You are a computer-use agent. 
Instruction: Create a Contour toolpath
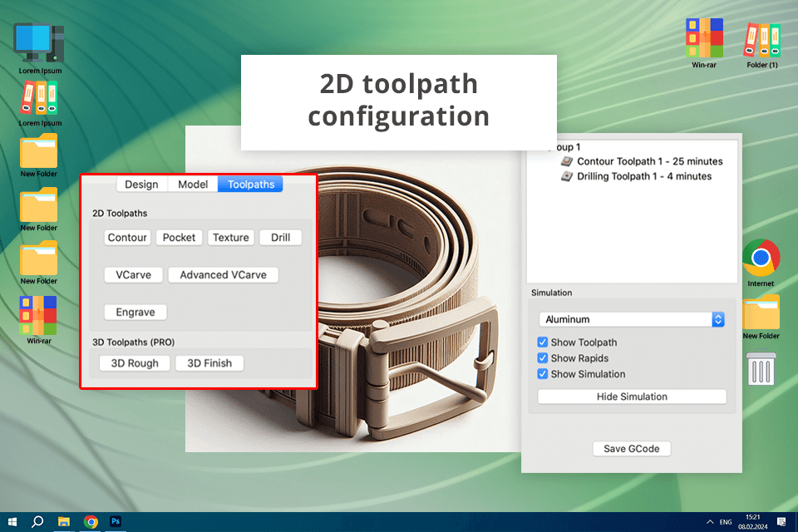pos(127,238)
